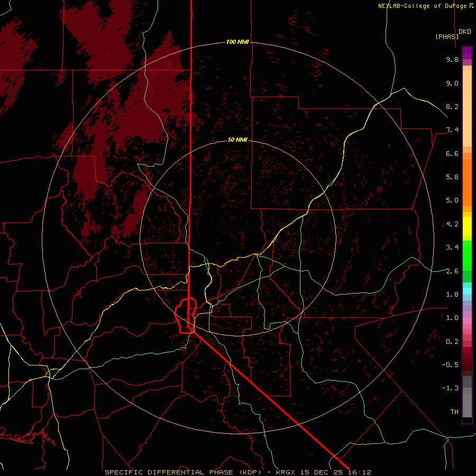Viewport: 476px width, 476px height.
Task: Click the 7.4 value on the color scale
Action: click(452, 130)
